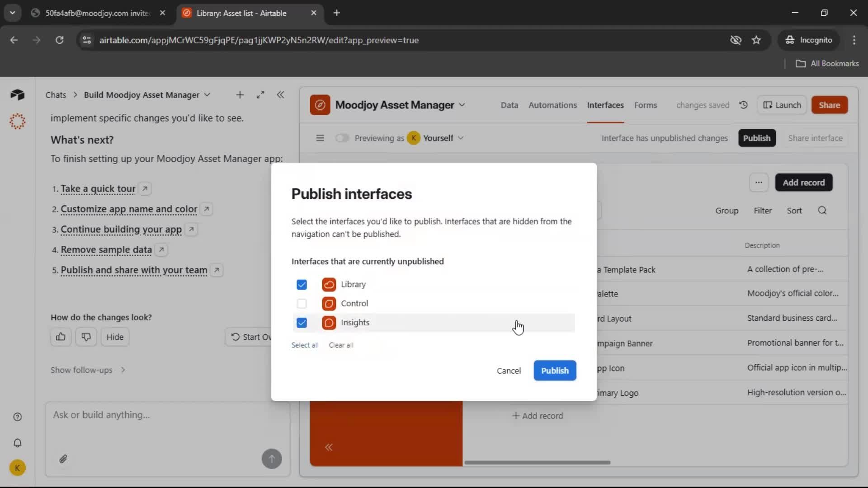The width and height of the screenshot is (868, 488).
Task: Open help question mark icon
Action: click(x=17, y=417)
